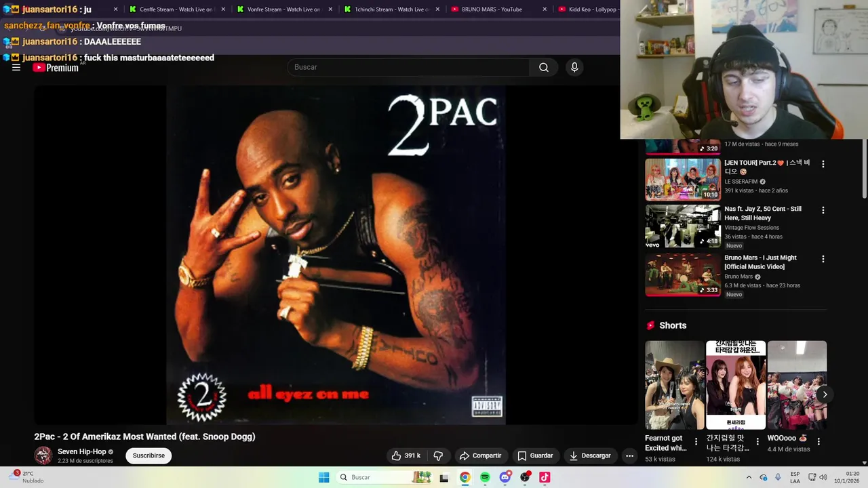868x488 pixels.
Task: Click the Windows taskbar Buscar search box
Action: coord(384,477)
